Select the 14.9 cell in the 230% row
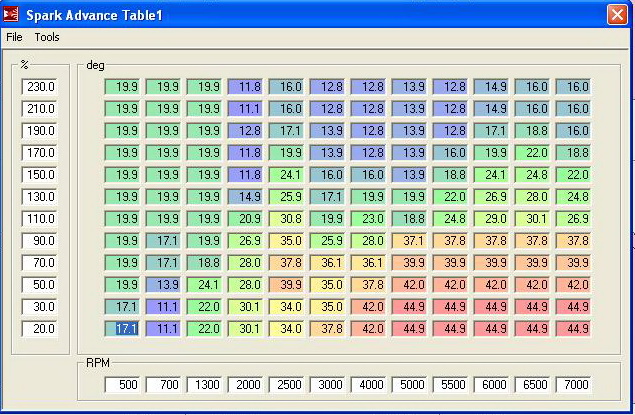The width and height of the screenshot is (635, 415). point(493,87)
